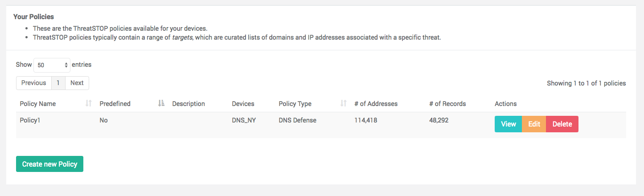Image resolution: width=644 pixels, height=196 pixels.
Task: Select page 1 in pagination
Action: tap(58, 83)
